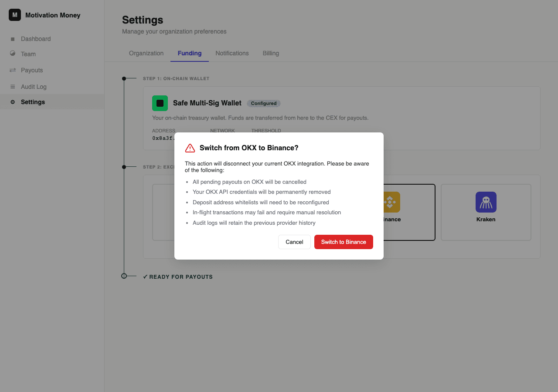Click the Audit Log list icon

13,87
